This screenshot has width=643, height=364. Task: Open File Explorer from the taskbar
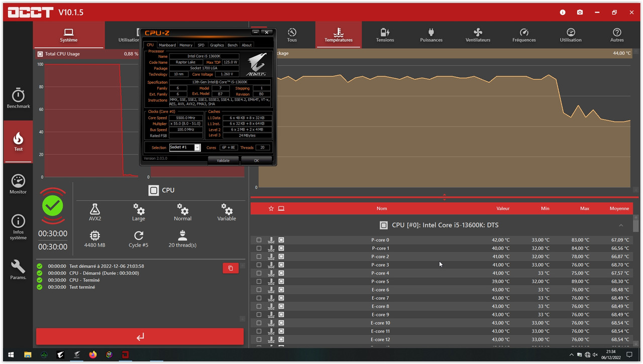[x=28, y=354]
